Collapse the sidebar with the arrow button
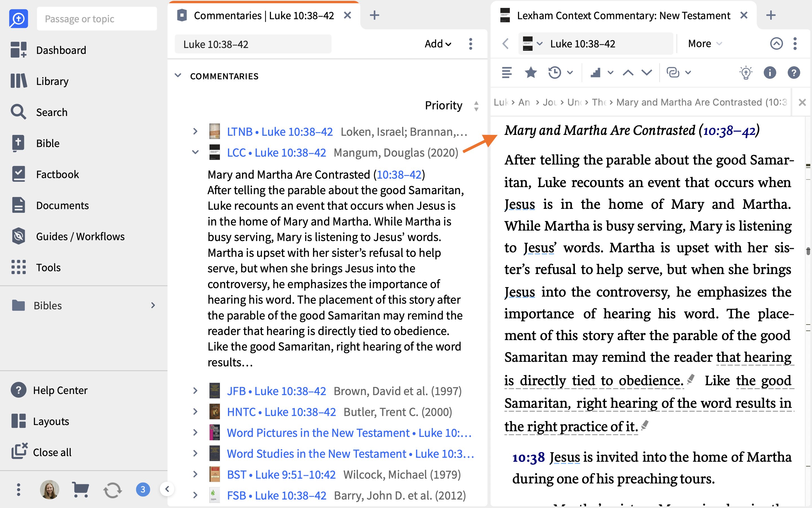The height and width of the screenshot is (508, 812). [167, 489]
